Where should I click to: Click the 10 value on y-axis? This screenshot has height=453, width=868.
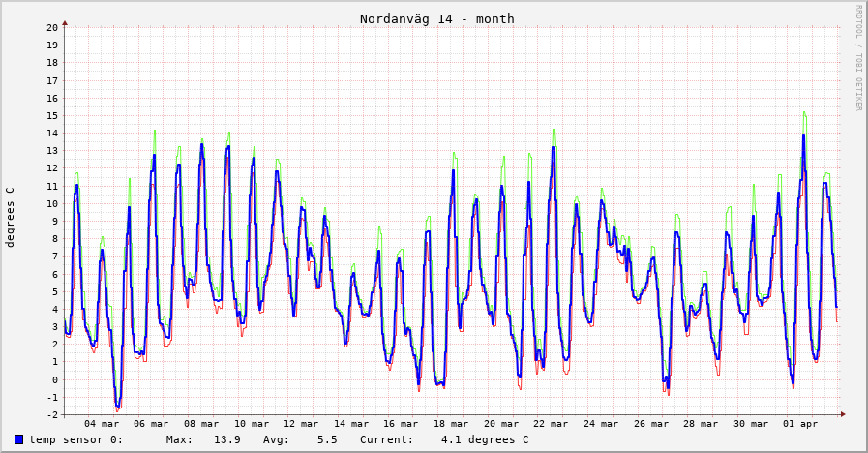[x=52, y=203]
